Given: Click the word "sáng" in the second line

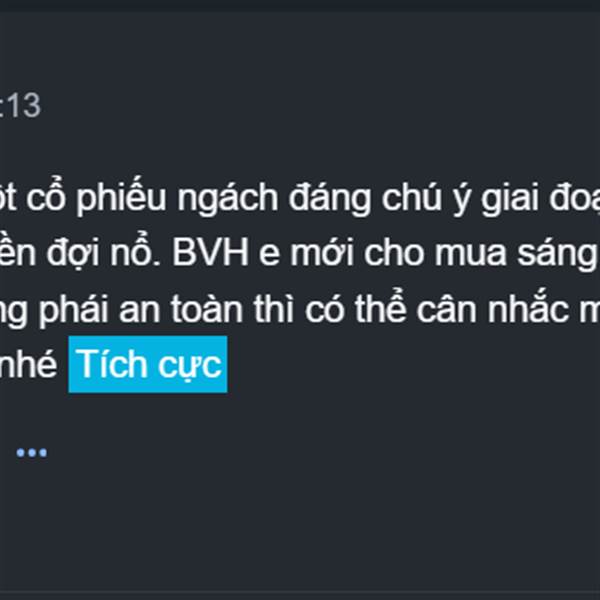Looking at the screenshot, I should [x=557, y=254].
